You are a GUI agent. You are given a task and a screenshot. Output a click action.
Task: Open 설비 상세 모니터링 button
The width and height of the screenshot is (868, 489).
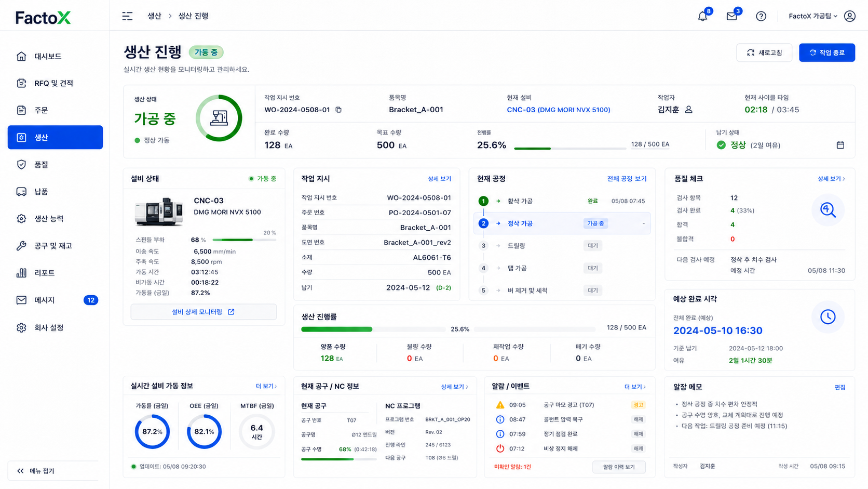(x=204, y=312)
